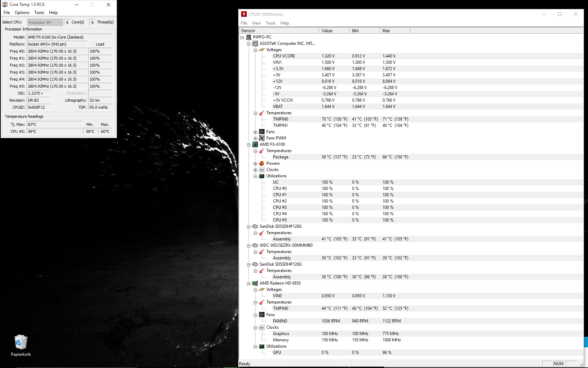Click the thermometer icon for AMD FX-6100 Temperatures

(262, 151)
